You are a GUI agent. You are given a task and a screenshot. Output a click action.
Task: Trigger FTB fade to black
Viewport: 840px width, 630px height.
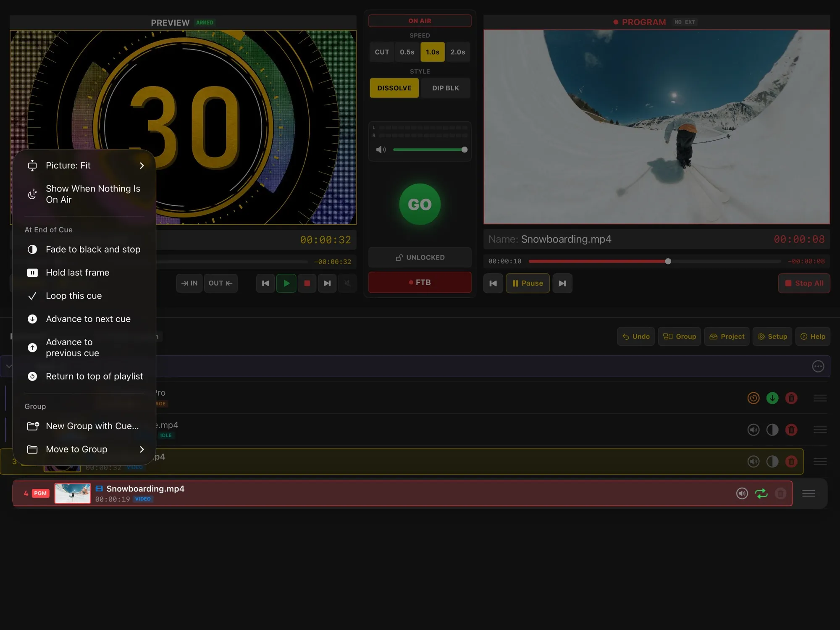(420, 283)
